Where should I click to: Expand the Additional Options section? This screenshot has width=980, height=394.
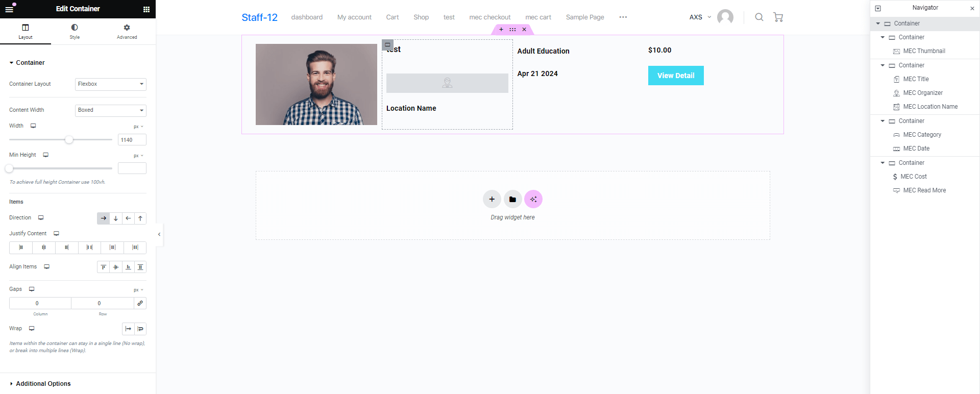tap(43, 384)
